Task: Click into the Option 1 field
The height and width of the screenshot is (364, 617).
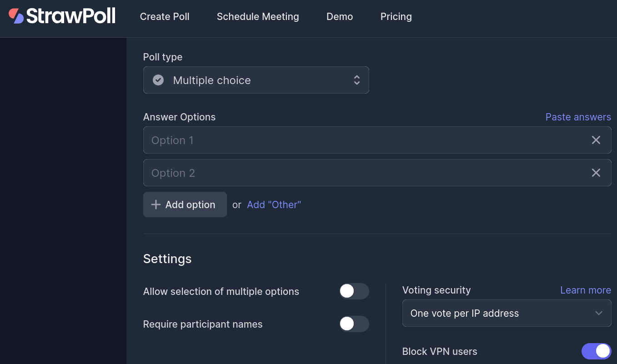Action: point(364,140)
